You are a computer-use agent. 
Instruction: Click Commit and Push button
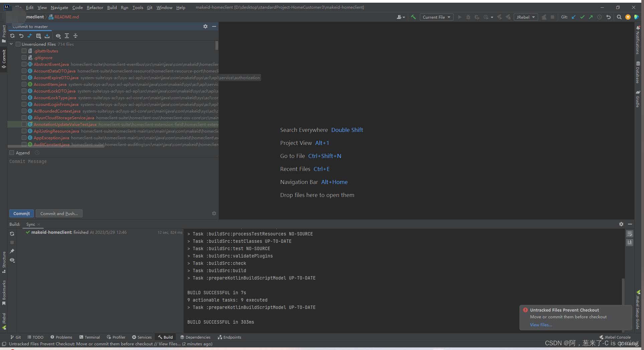[x=59, y=213]
